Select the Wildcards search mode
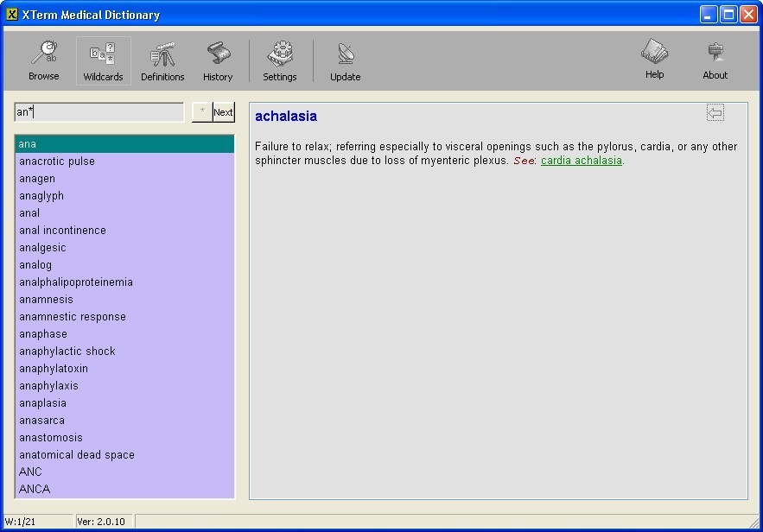763x532 pixels. pyautogui.click(x=103, y=60)
